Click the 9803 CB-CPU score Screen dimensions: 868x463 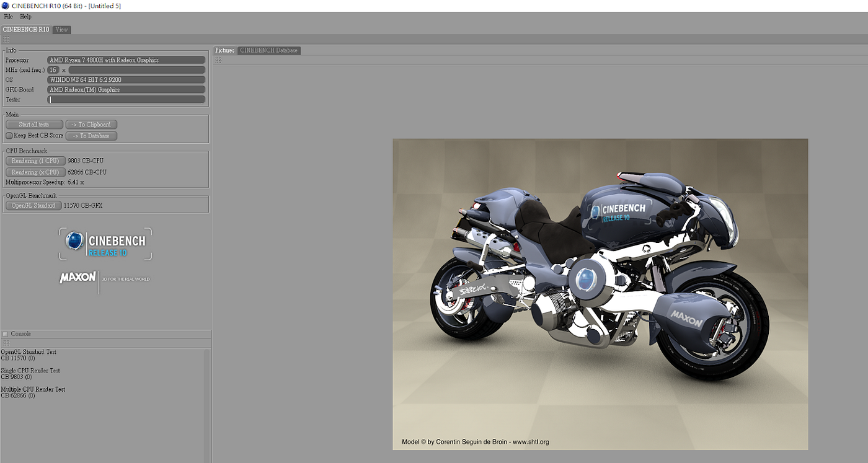86,161
